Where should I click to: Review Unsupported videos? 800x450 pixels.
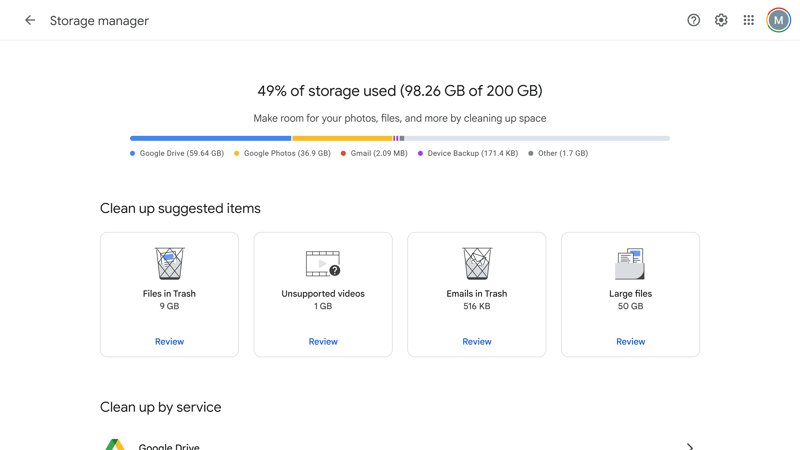click(323, 341)
